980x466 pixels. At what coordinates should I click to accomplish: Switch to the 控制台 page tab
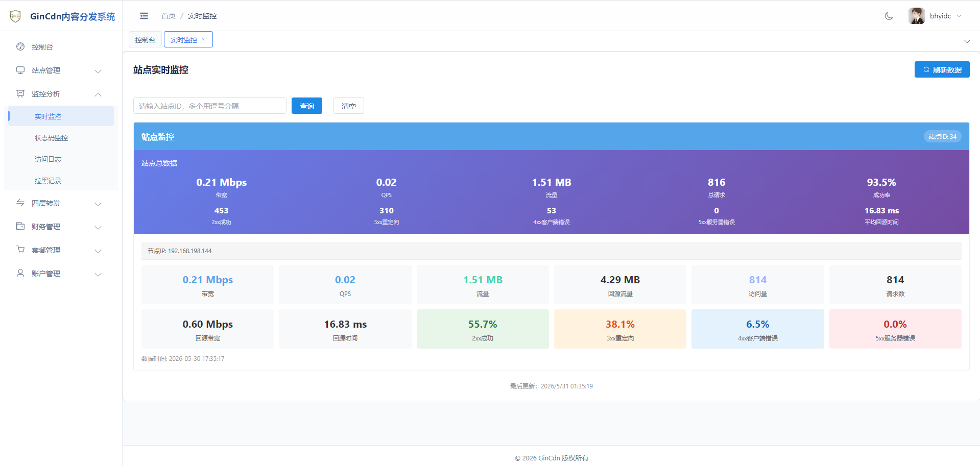[x=145, y=39]
